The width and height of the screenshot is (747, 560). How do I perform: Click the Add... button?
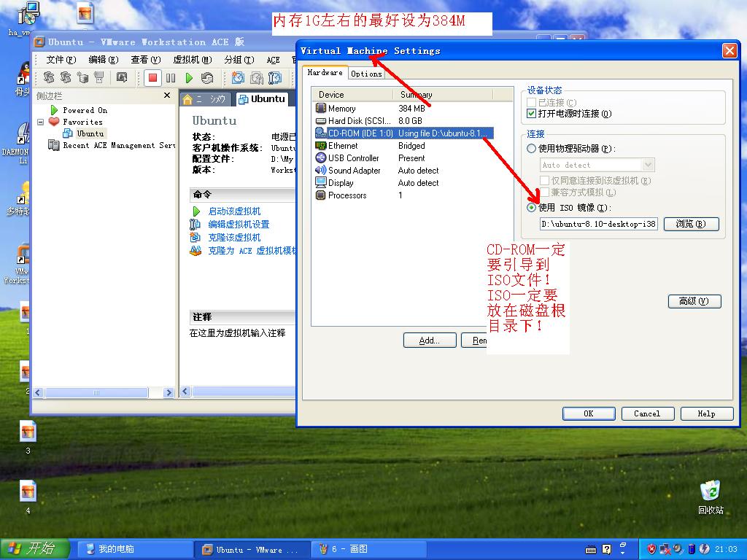coord(430,341)
